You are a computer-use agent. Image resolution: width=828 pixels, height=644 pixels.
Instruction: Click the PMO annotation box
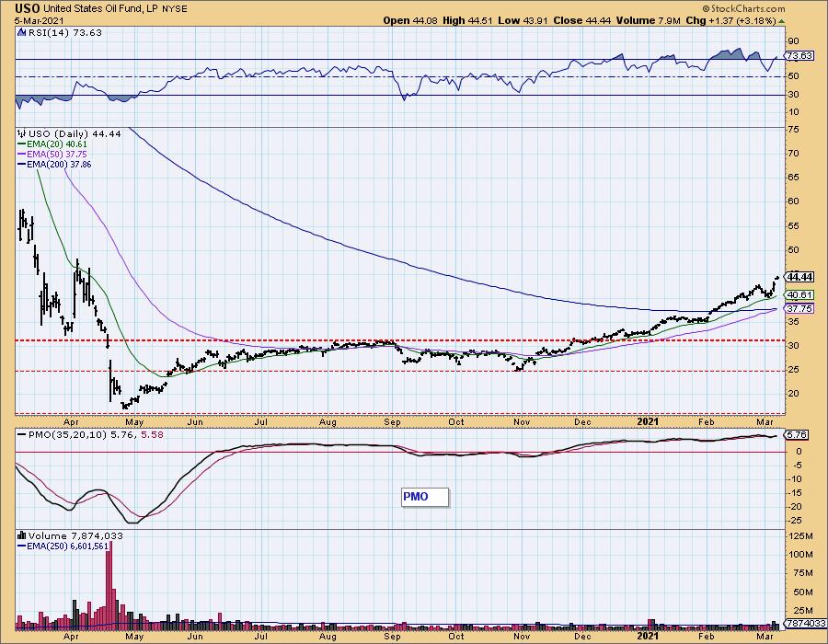tap(425, 497)
